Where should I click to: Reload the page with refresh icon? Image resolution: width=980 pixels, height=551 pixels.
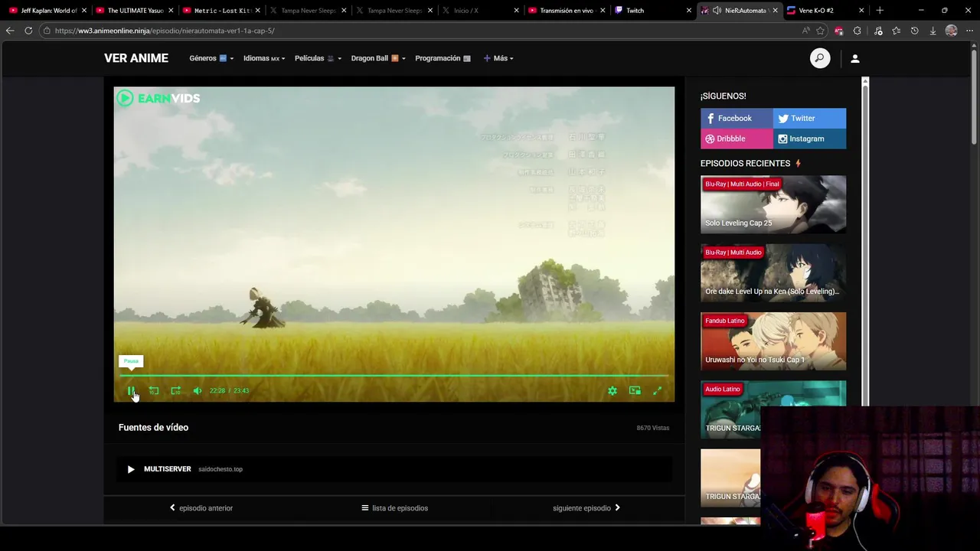click(x=28, y=31)
